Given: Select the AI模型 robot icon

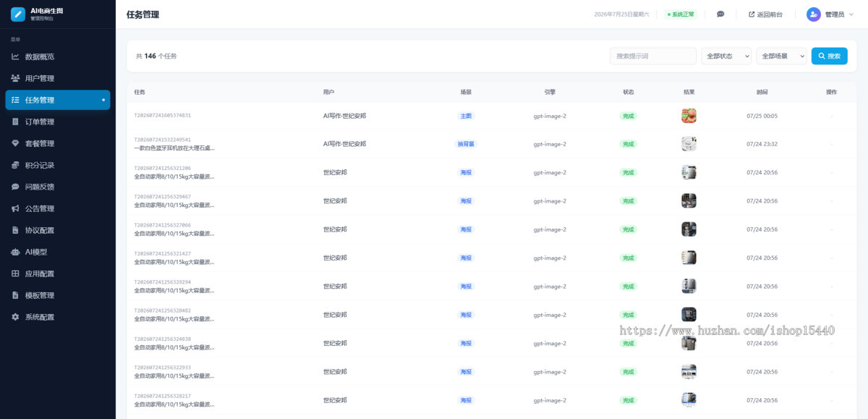Looking at the screenshot, I should tap(15, 252).
